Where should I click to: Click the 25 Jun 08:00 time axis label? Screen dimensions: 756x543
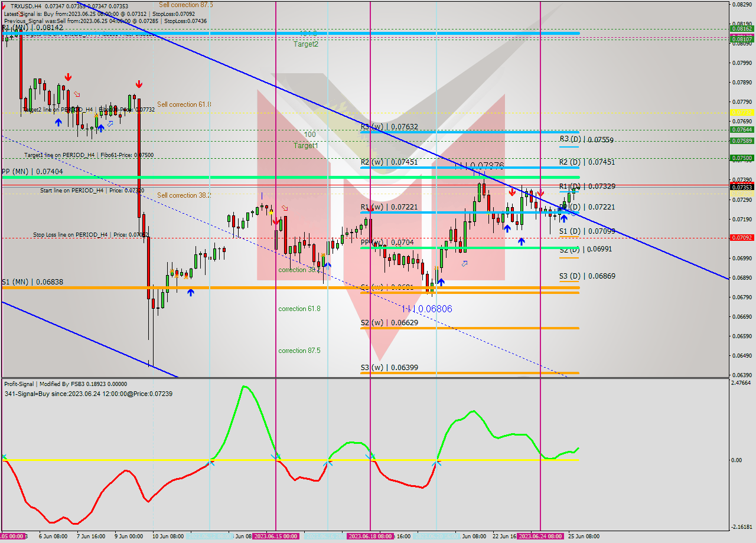pyautogui.click(x=584, y=537)
